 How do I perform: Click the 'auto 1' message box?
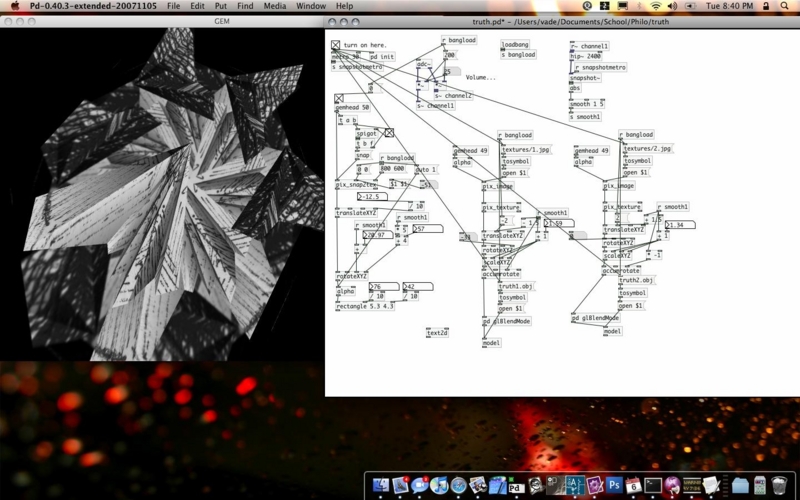click(427, 169)
